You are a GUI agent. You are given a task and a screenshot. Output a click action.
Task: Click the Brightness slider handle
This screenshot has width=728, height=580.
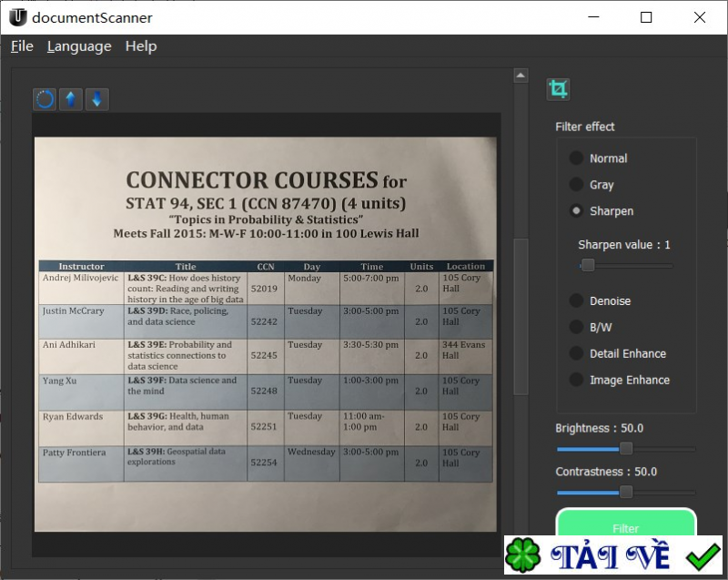626,448
